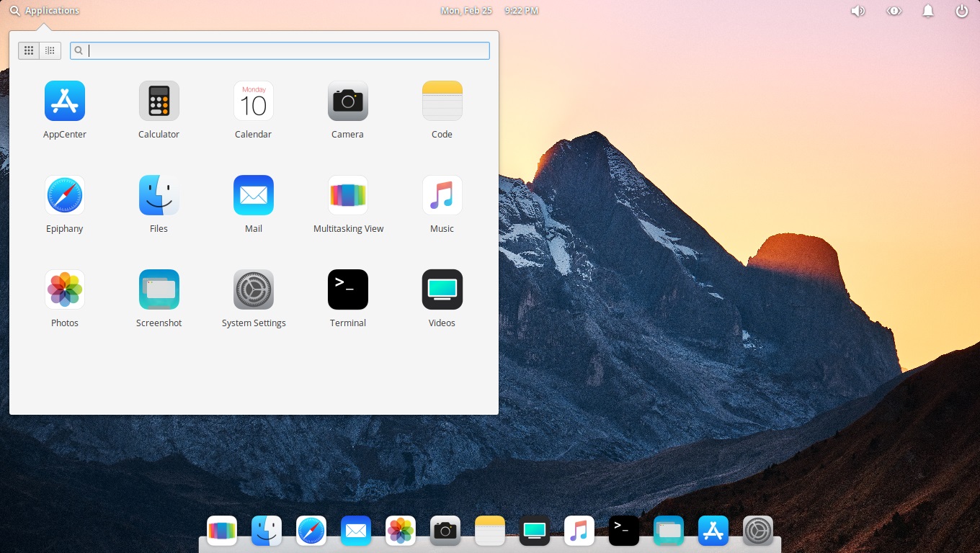This screenshot has width=980, height=553.
Task: Close the Applications menu from top panel
Action: coord(45,11)
